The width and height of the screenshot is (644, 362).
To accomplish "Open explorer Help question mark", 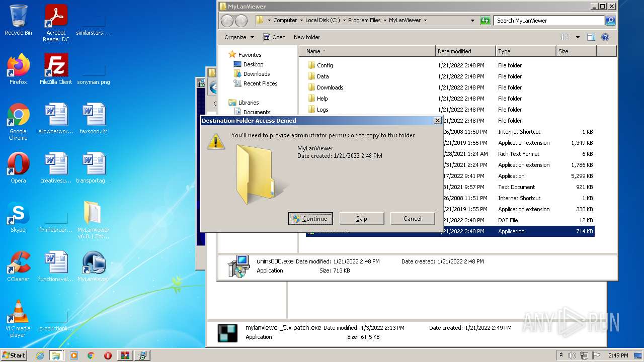I will pyautogui.click(x=605, y=37).
